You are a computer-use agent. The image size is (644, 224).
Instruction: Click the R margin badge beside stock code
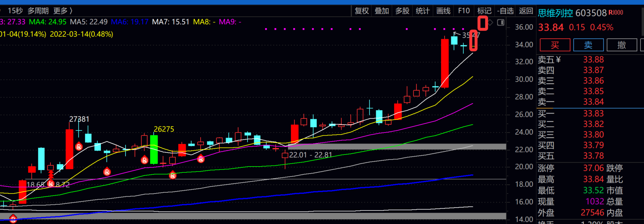click(616, 13)
